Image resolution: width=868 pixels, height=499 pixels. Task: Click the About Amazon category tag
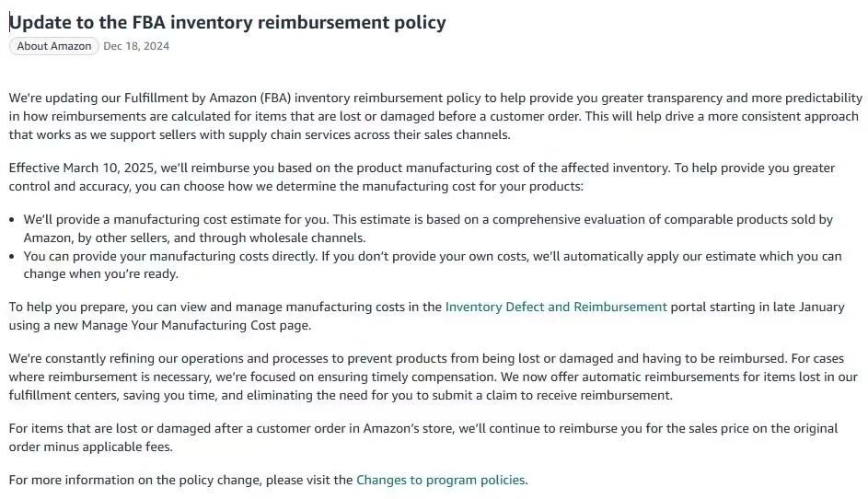click(53, 46)
